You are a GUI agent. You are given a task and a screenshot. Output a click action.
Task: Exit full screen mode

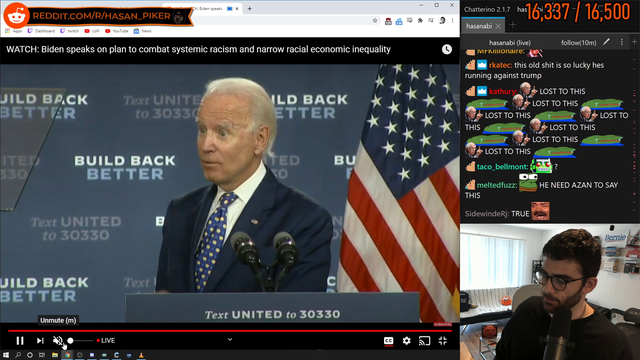pos(443,340)
